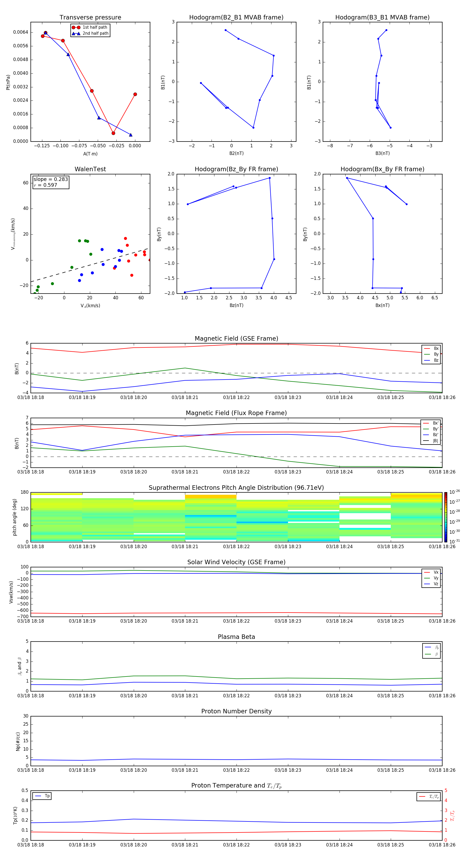Click the "Pt(nPa)" y-axis label
Image resolution: width=473 pixels, height=868 pixels.
8,82
